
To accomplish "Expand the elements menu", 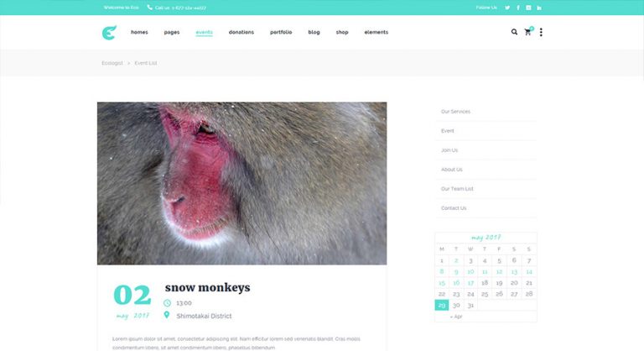I will pos(377,32).
